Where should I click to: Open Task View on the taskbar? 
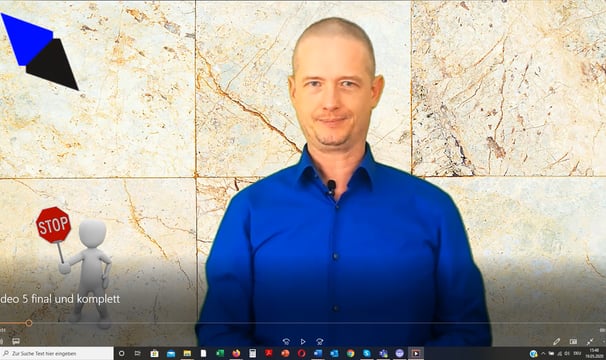[x=138, y=353]
